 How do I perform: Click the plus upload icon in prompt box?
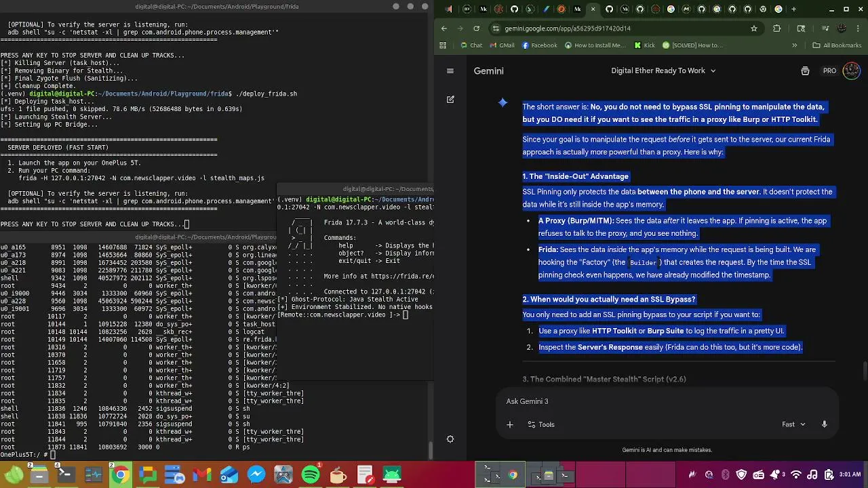pos(509,424)
